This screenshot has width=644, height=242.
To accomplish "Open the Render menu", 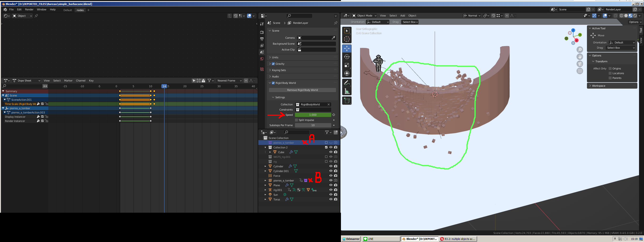I will tap(29, 9).
